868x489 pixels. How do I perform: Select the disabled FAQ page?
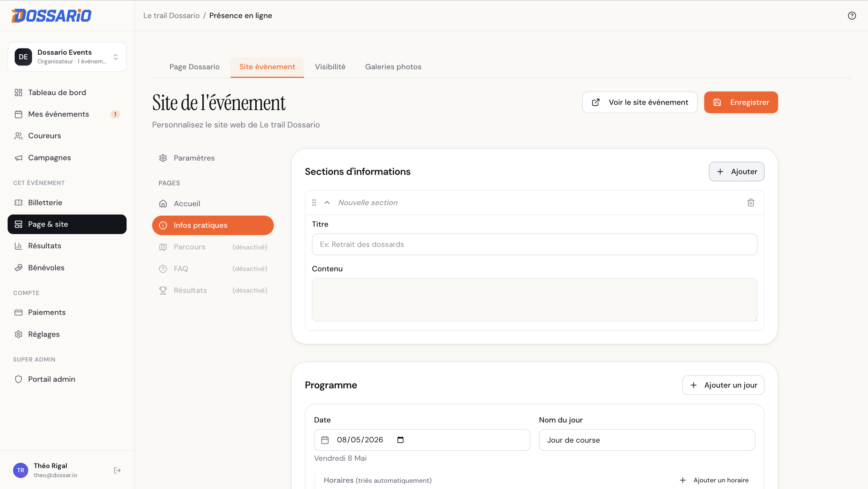tap(213, 269)
